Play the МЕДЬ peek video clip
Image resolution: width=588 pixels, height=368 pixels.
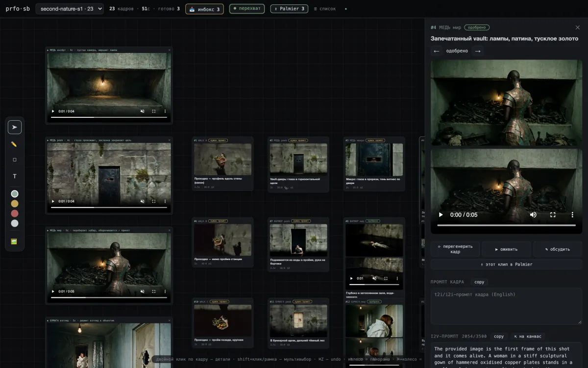click(x=53, y=201)
